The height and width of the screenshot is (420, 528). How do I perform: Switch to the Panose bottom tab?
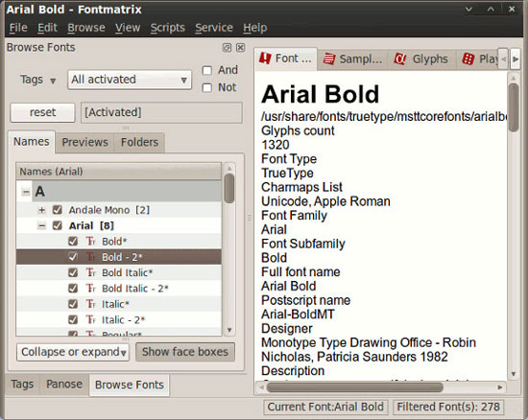[64, 385]
